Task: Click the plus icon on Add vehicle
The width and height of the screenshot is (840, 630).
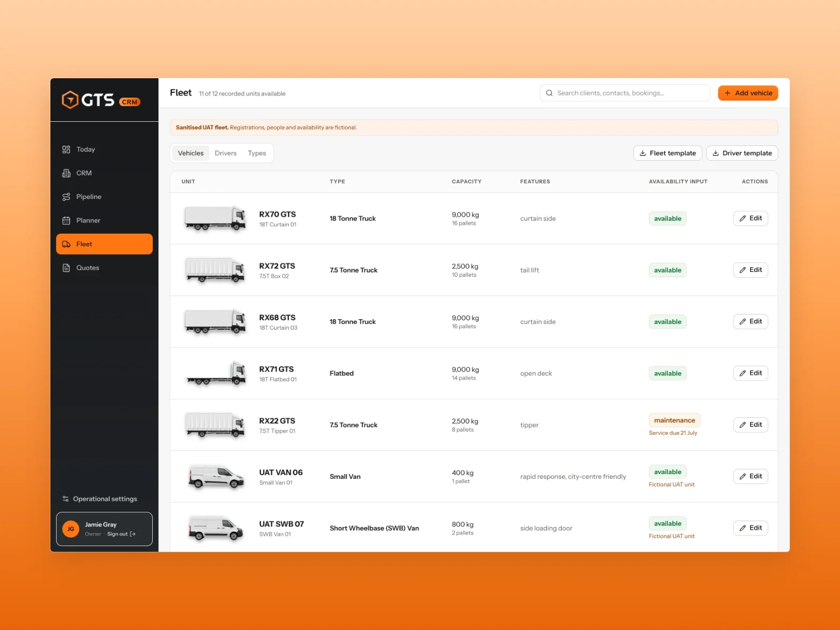Action: [728, 93]
